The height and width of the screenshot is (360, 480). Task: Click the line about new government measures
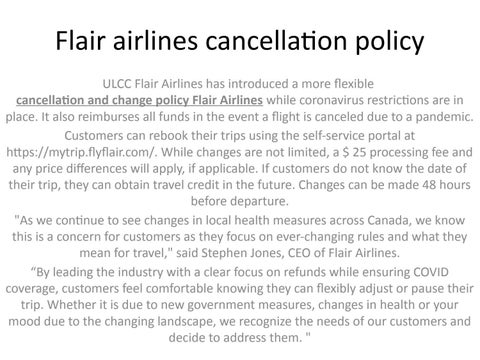point(240,305)
